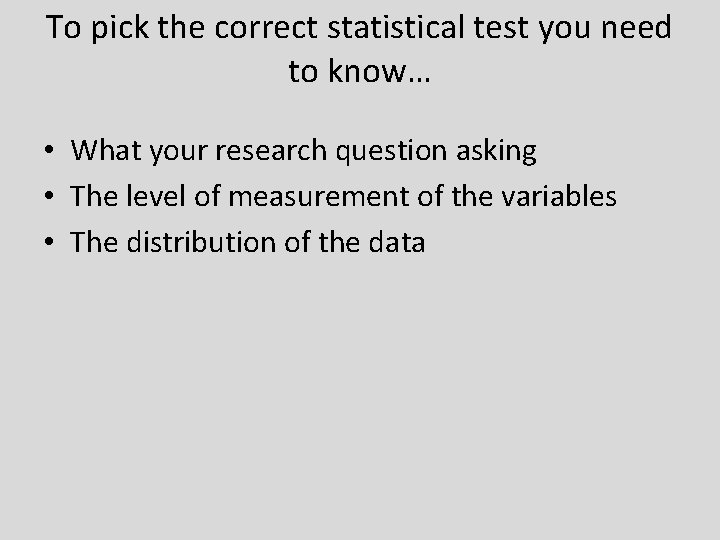Click the "What your research question asking" bullet
The image size is (720, 540).
[x=304, y=151]
